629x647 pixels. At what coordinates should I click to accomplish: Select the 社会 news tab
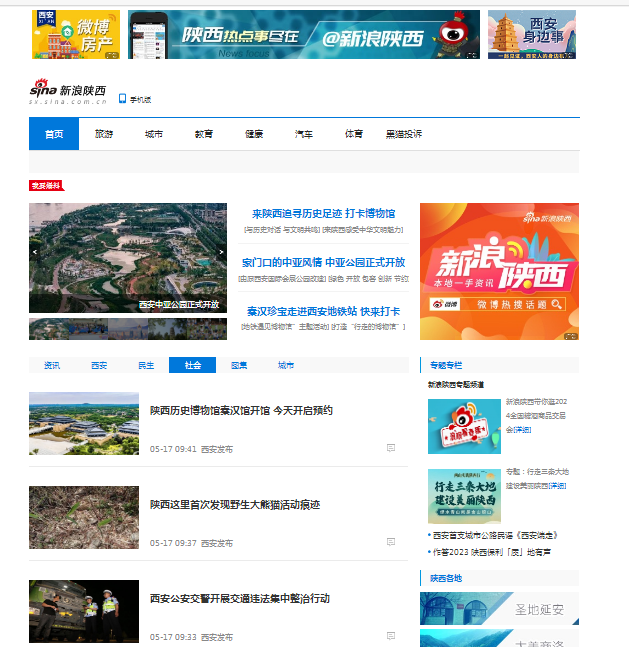click(192, 365)
